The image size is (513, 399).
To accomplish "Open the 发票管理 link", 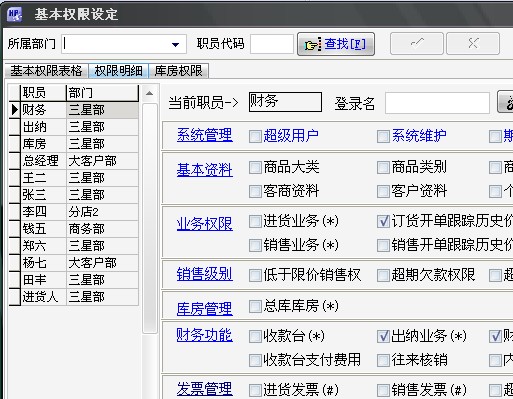I will (205, 389).
